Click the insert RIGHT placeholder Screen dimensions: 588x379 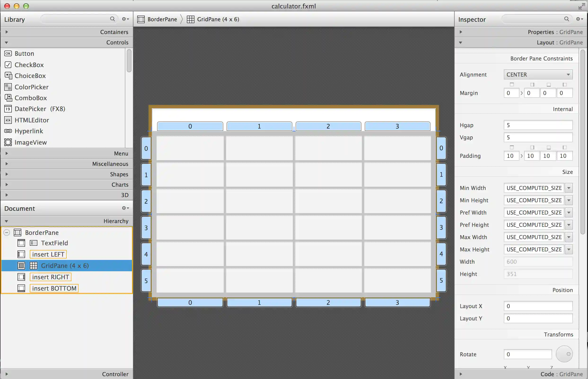50,277
